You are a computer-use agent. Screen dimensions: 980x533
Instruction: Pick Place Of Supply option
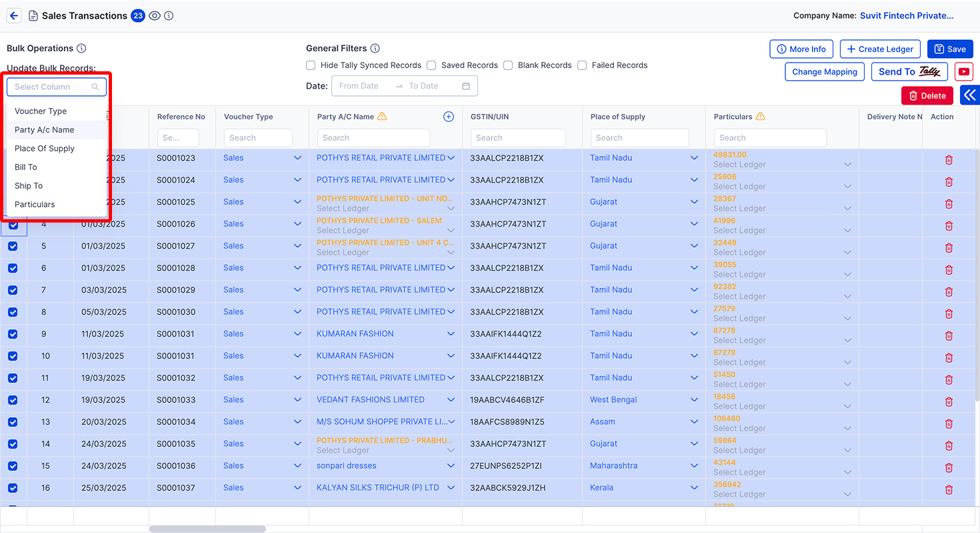[x=57, y=149]
